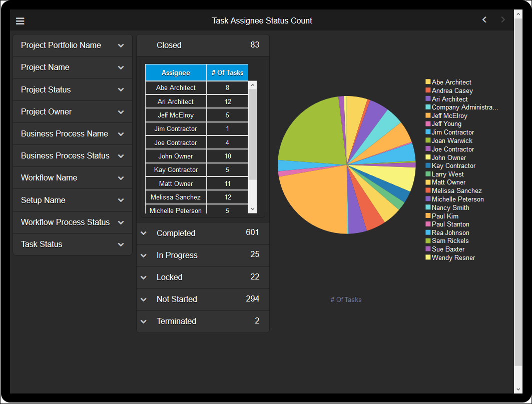
Task: Click the forward right arrow icon
Action: [x=503, y=20]
